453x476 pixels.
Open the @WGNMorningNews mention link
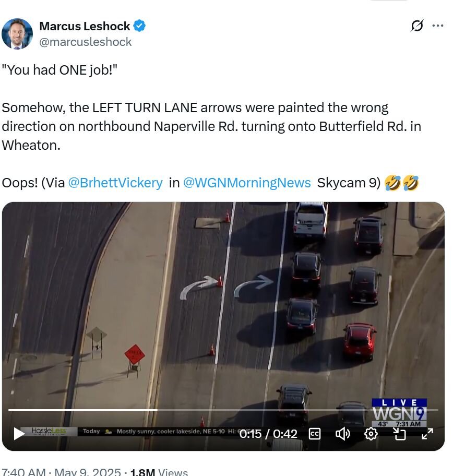247,183
